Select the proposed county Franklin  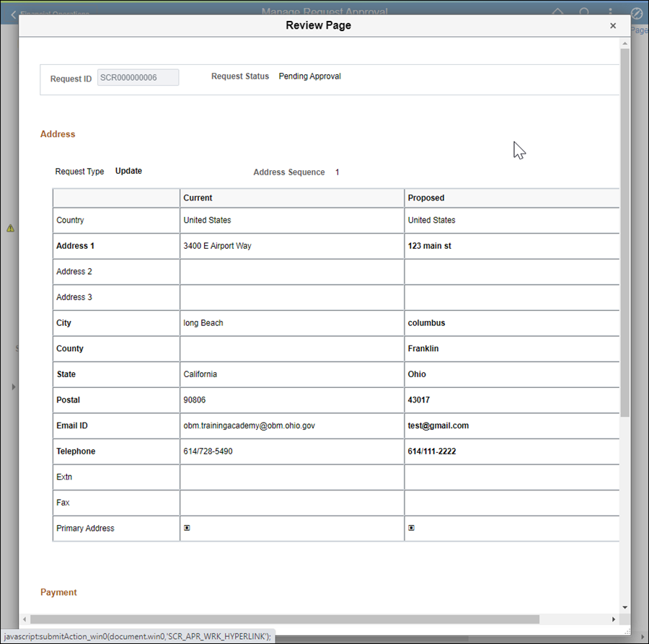point(423,348)
